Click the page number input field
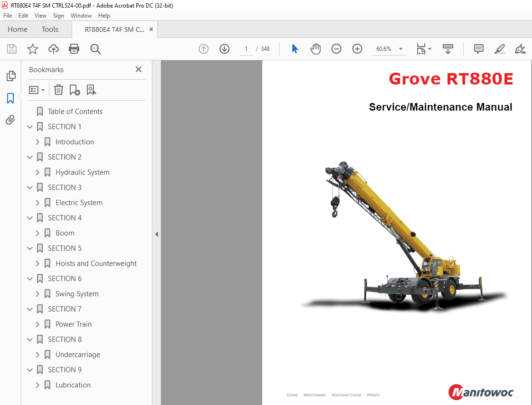Image resolution: width=532 pixels, height=405 pixels. click(x=245, y=48)
